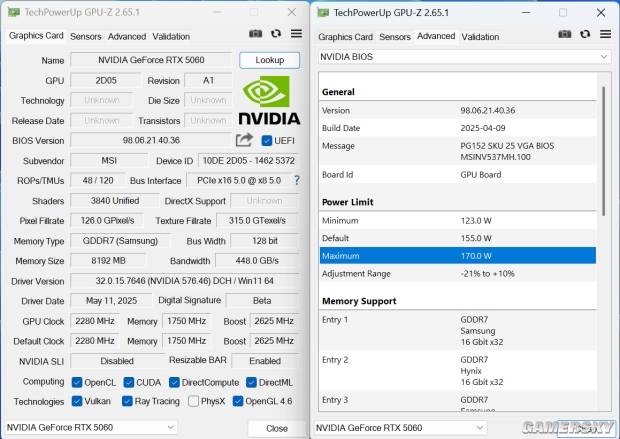Select the highlighted Maximum 170.0 W row
Image resolution: width=620 pixels, height=439 pixels.
(x=458, y=256)
